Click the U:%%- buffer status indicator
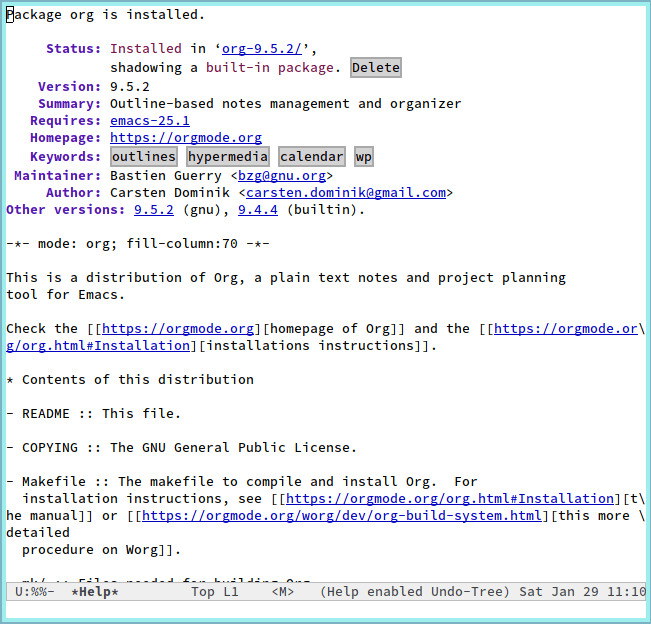Screen dimensions: 651x624 coord(35,592)
